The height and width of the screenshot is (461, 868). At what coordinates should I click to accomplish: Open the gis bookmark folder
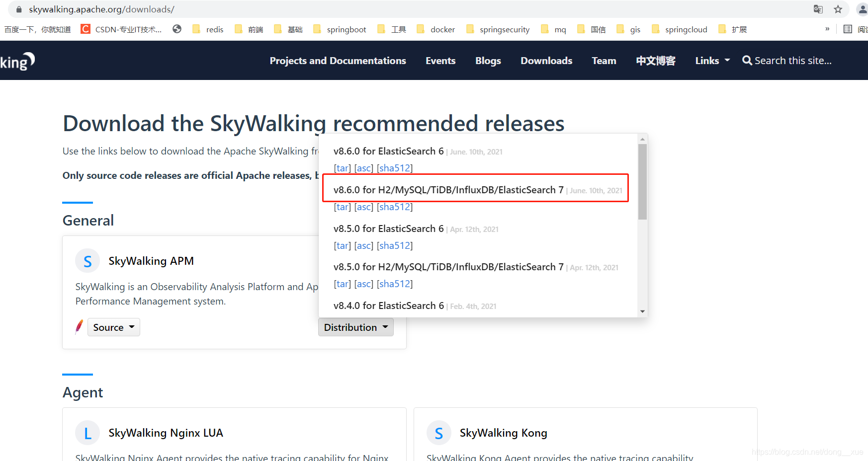tap(629, 29)
